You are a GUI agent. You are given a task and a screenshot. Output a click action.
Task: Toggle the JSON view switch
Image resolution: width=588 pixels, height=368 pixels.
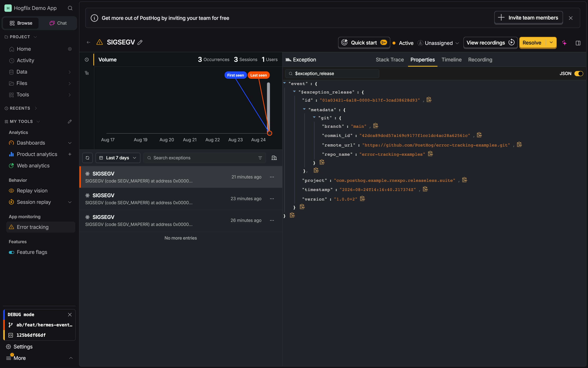pos(578,73)
